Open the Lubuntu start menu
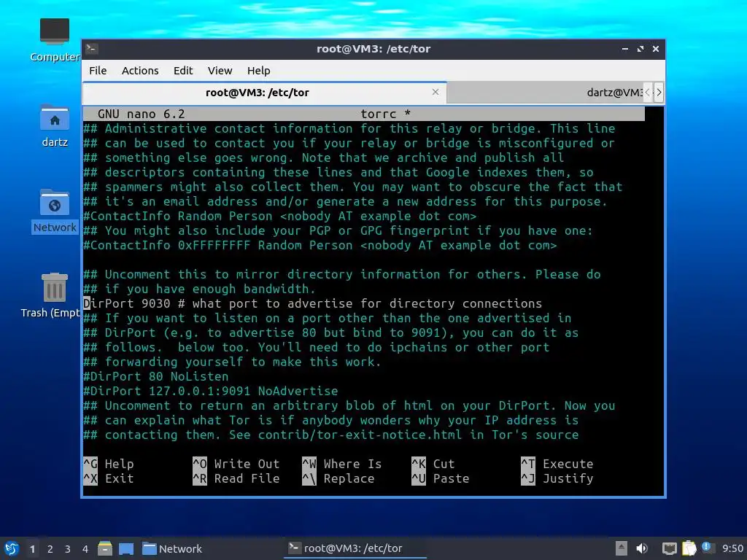 coord(11,548)
